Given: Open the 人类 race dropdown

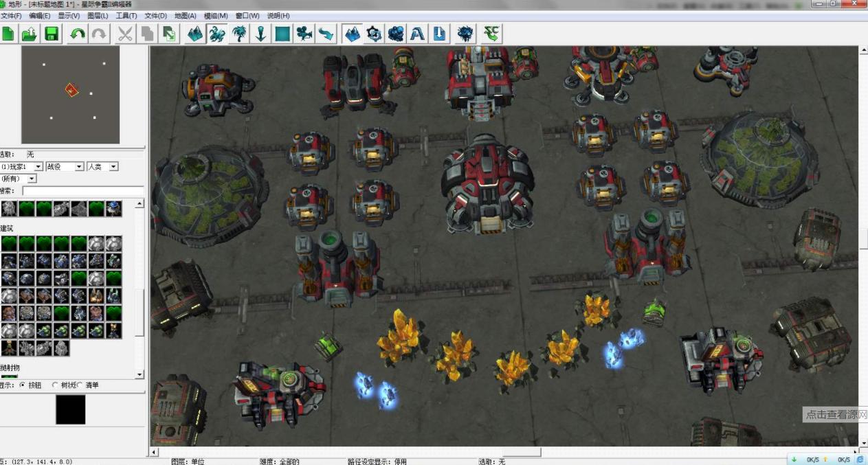Looking at the screenshot, I should click(102, 167).
